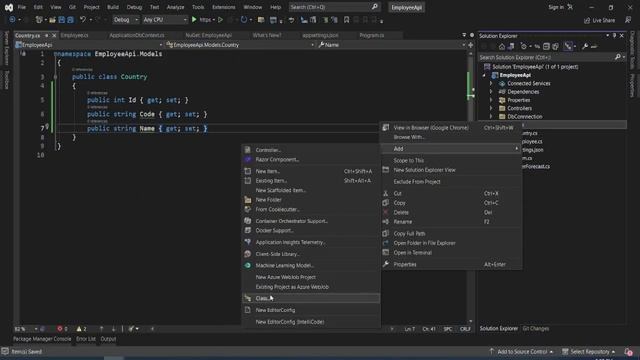Switch to the Employee.cs tab

[74, 36]
